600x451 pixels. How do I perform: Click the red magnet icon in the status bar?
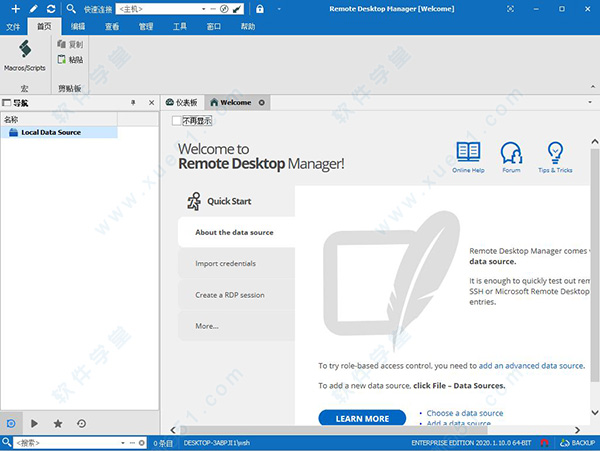click(545, 443)
